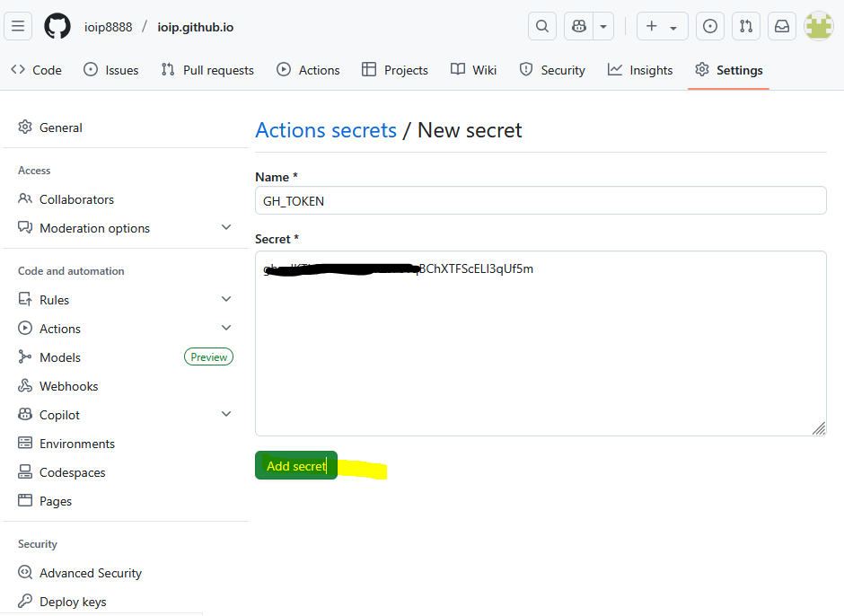
Task: Switch to the Insights tab
Action: pos(640,70)
